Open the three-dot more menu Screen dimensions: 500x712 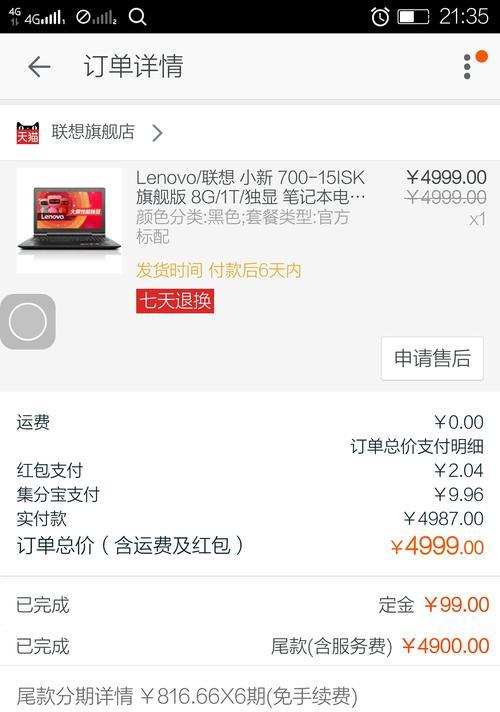(467, 67)
